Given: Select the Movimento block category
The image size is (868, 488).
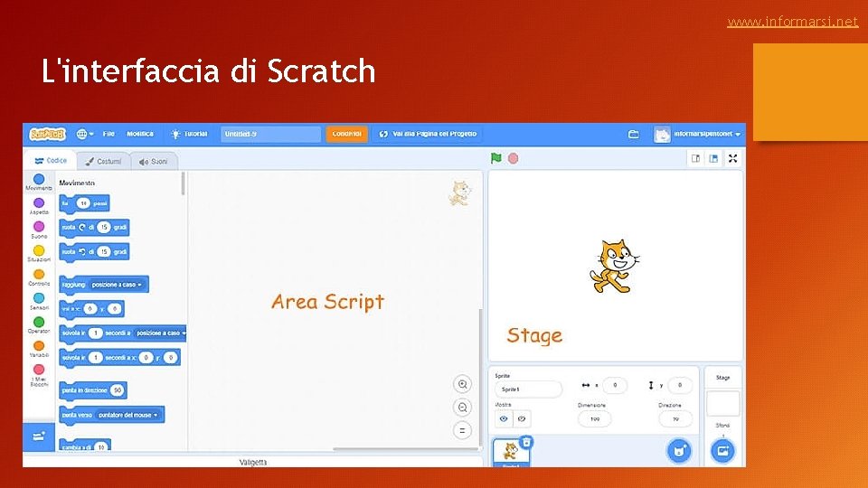Looking at the screenshot, I should tap(39, 182).
